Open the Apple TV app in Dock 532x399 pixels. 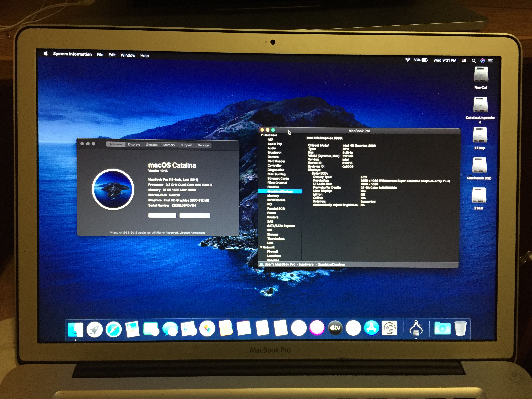335,328
